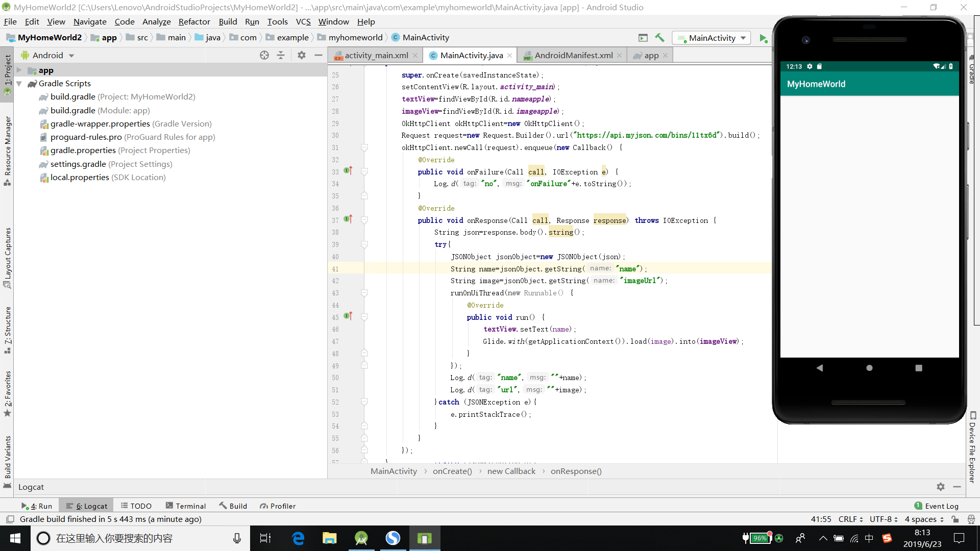The image size is (980, 551).
Task: Click the Make Project hammer icon
Action: (x=659, y=38)
